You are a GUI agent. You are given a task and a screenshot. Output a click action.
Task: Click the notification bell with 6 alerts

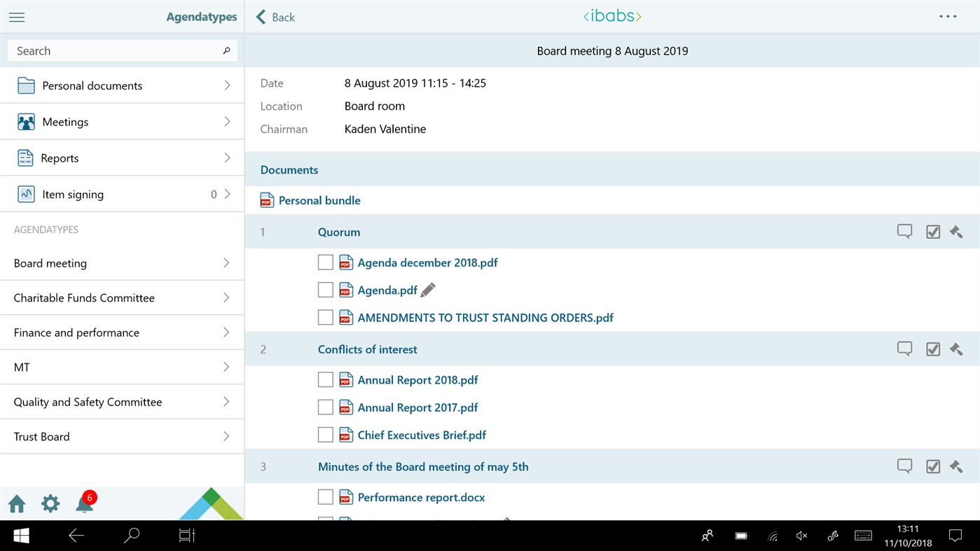tap(84, 503)
